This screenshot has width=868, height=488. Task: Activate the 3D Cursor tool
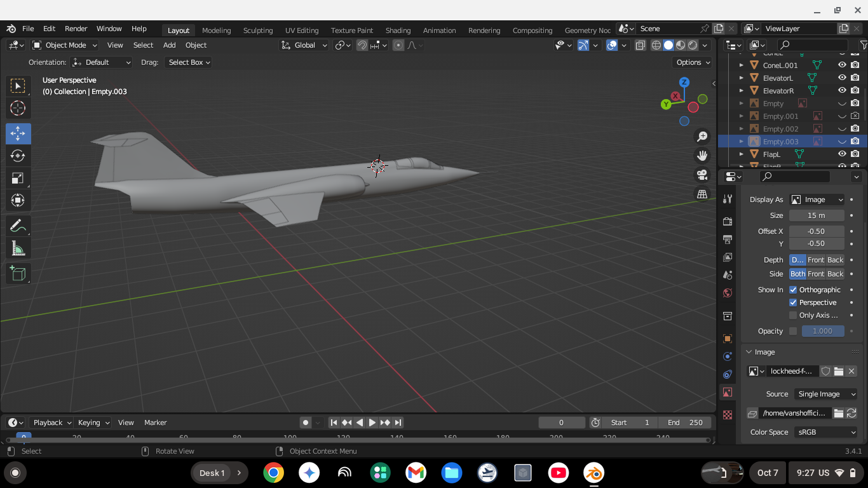[18, 108]
